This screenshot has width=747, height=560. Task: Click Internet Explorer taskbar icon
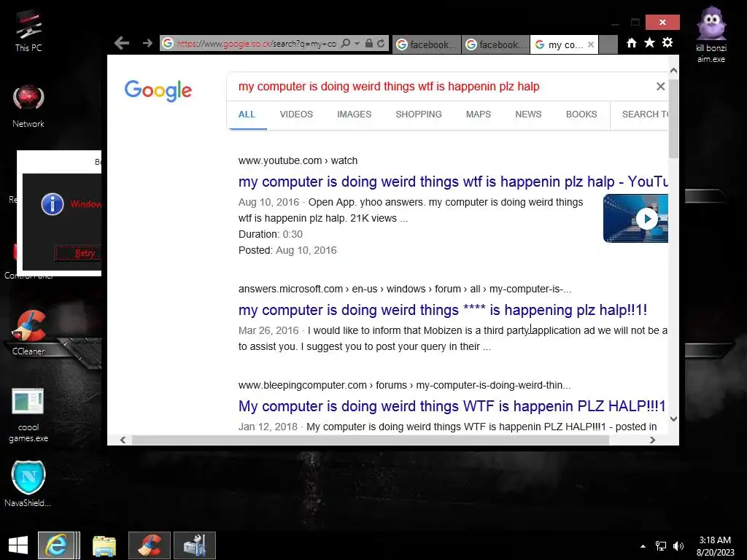coord(57,545)
